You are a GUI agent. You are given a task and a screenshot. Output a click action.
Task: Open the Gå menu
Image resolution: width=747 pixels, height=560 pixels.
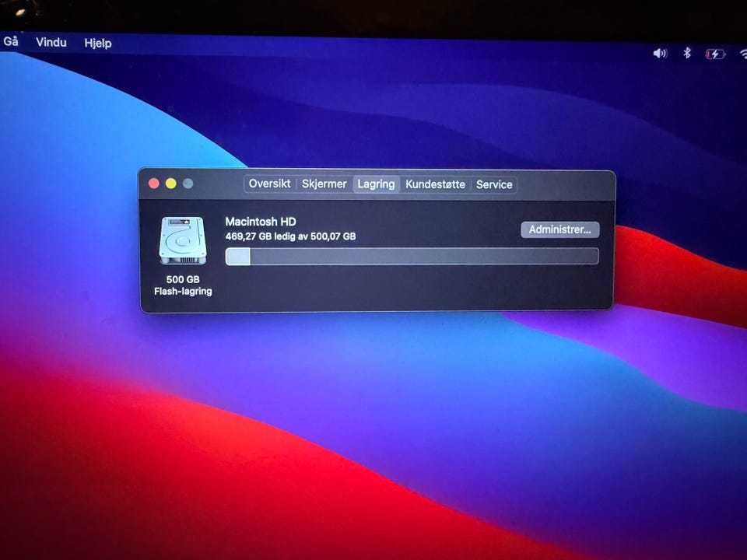[x=10, y=41]
